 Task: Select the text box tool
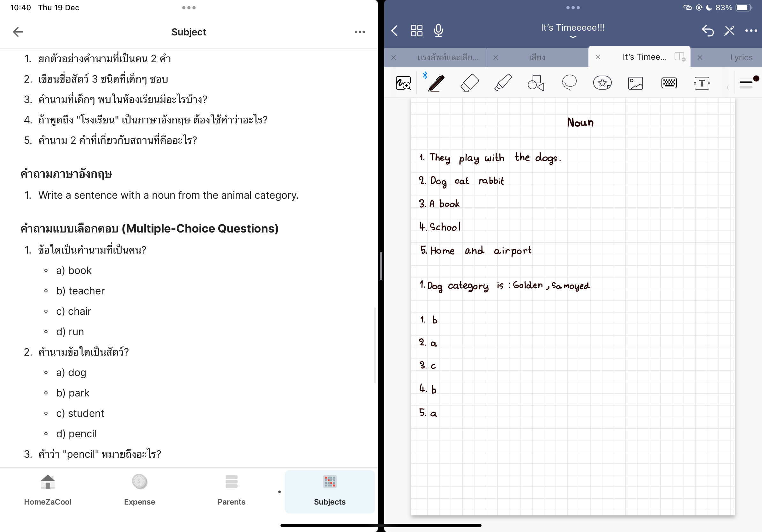click(702, 83)
